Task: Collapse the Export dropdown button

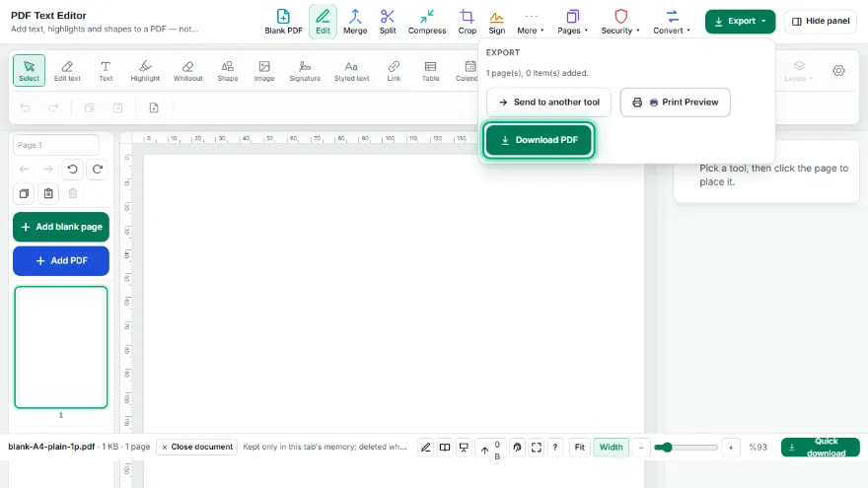Action: [740, 21]
